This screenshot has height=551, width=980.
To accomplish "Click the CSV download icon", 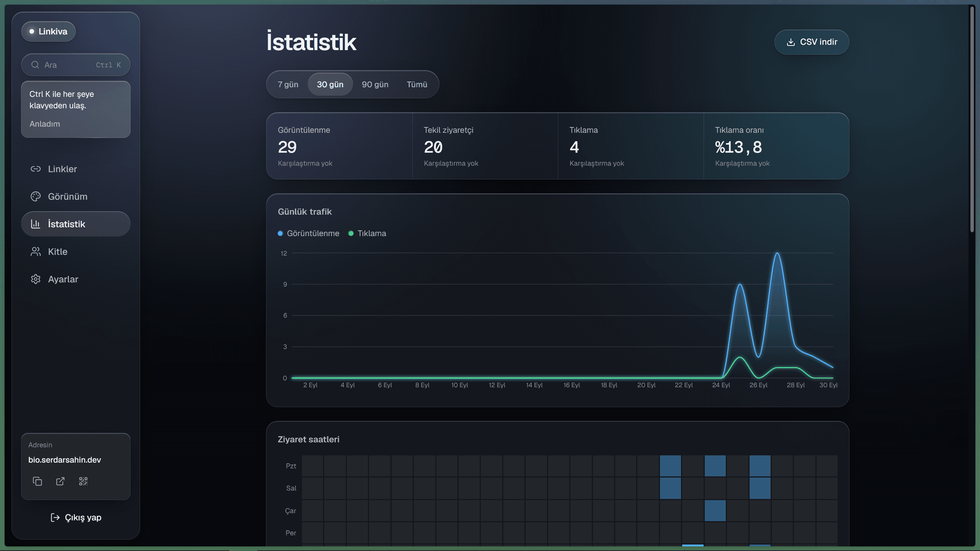I will click(791, 42).
